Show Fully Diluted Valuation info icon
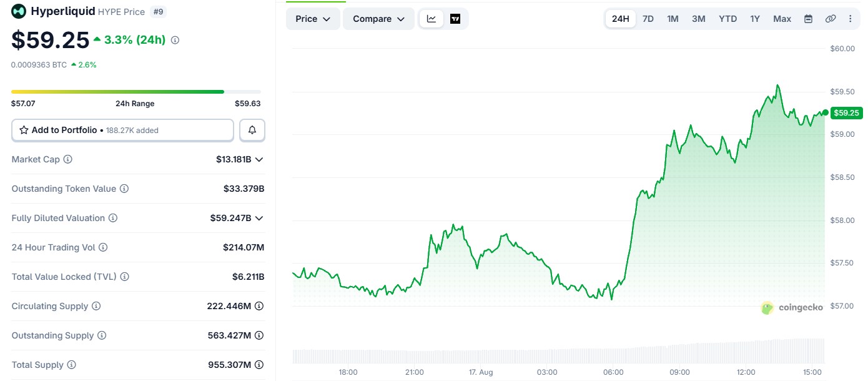Image resolution: width=868 pixels, height=381 pixels. (x=113, y=218)
